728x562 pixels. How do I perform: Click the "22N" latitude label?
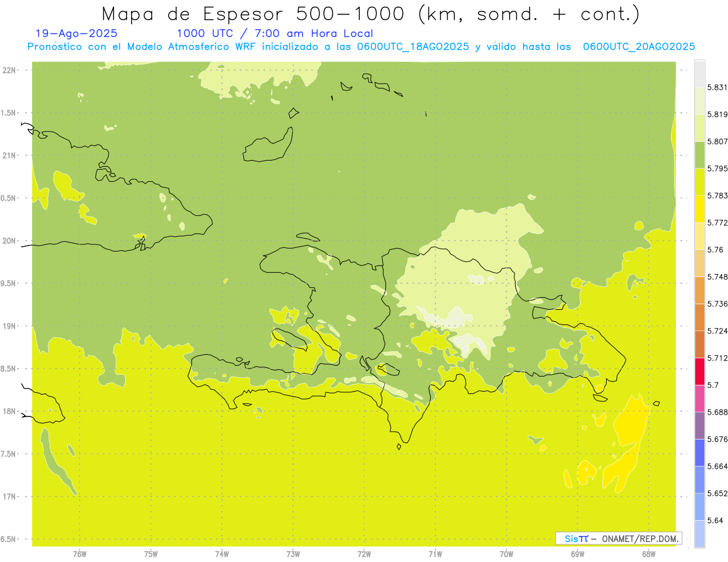(8, 70)
